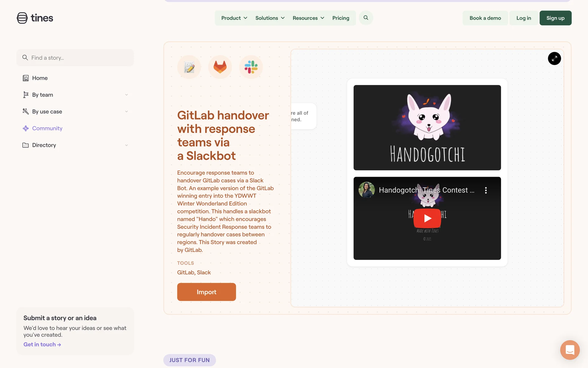Open the chat support bubble
This screenshot has height=368, width=588.
[x=570, y=350]
